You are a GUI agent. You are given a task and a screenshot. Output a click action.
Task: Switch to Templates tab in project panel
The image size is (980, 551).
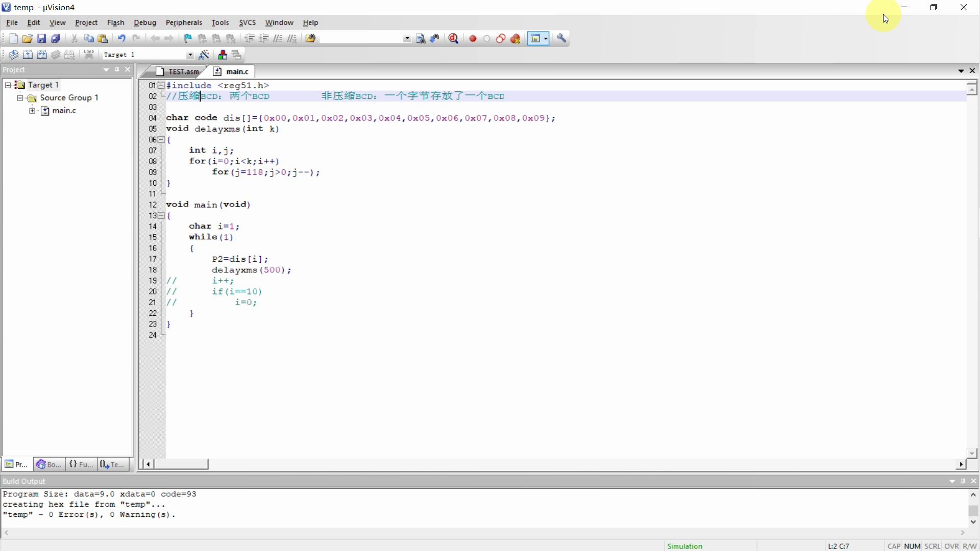pyautogui.click(x=113, y=464)
